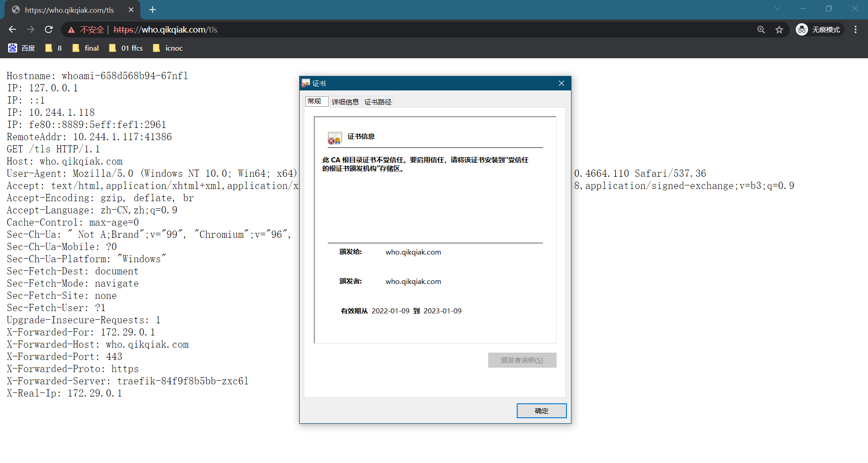Go back to the previous page
This screenshot has height=463, width=868.
click(12, 29)
